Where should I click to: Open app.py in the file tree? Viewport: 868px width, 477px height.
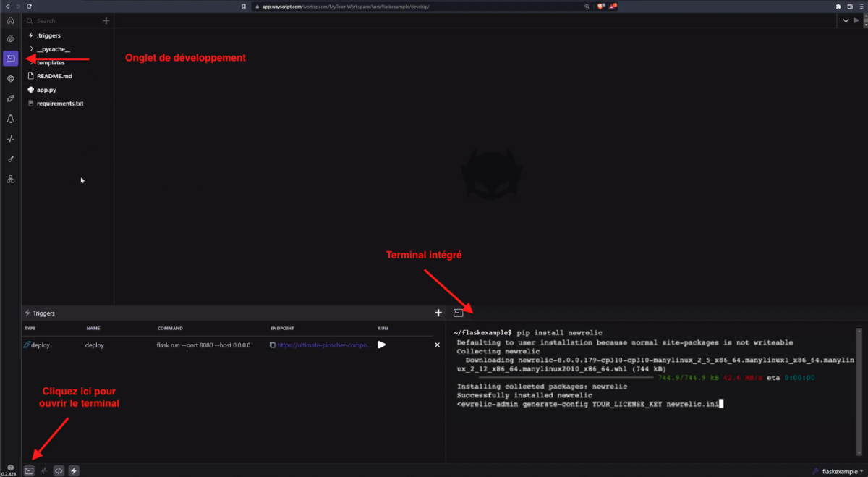tap(46, 90)
